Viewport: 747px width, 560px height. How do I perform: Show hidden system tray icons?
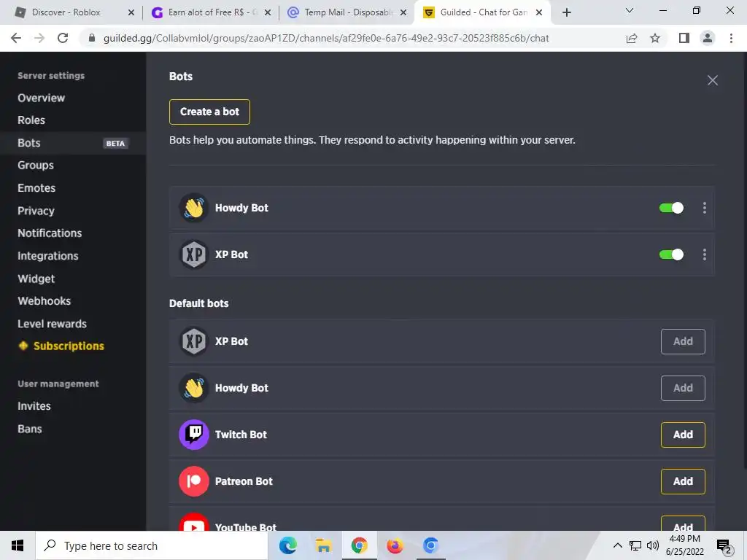617,545
